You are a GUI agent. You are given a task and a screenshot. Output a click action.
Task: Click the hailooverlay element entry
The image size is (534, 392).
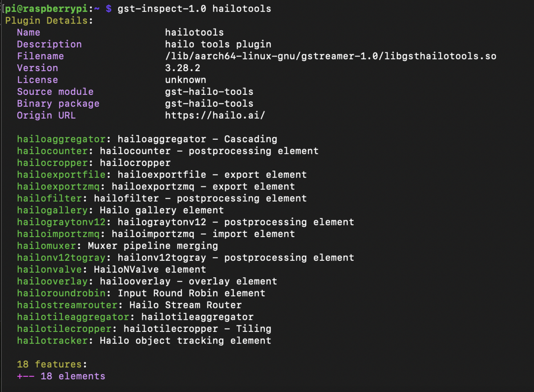click(x=147, y=281)
